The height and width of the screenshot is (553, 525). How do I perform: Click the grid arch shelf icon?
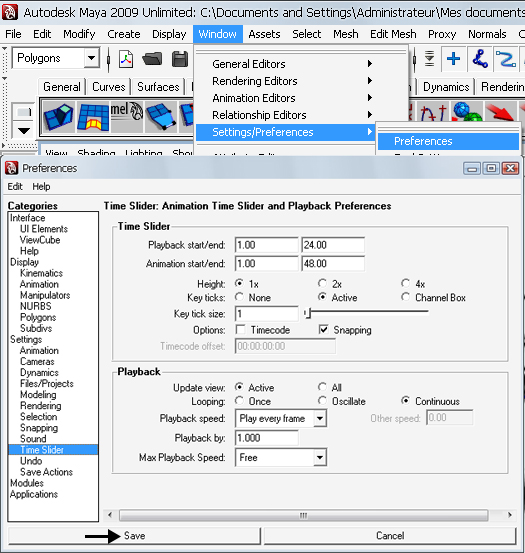point(93,117)
